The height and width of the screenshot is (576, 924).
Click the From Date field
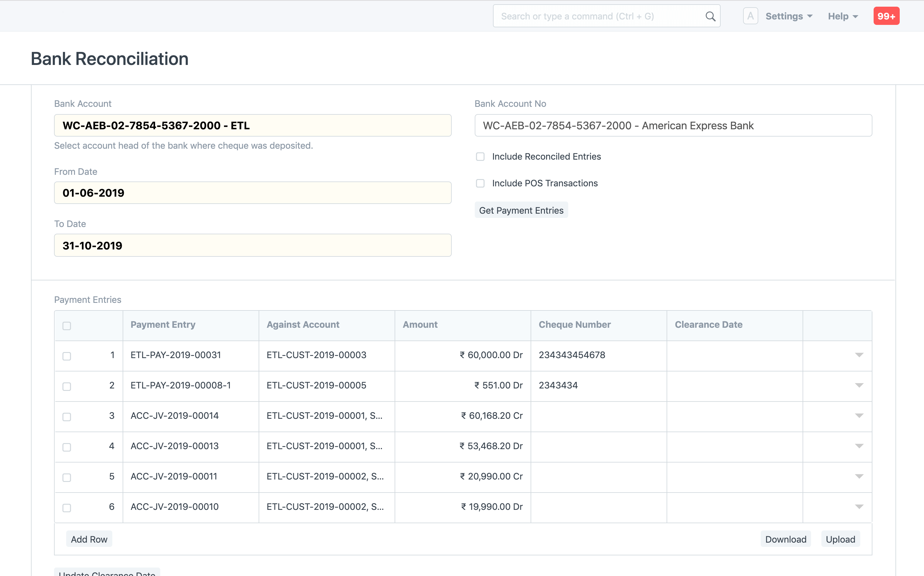coord(252,193)
